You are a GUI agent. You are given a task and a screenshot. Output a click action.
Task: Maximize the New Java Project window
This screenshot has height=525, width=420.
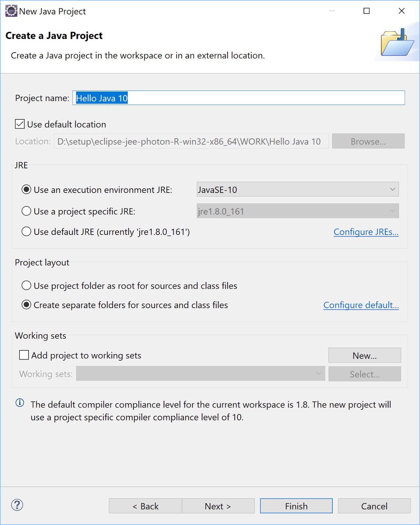coord(367,11)
